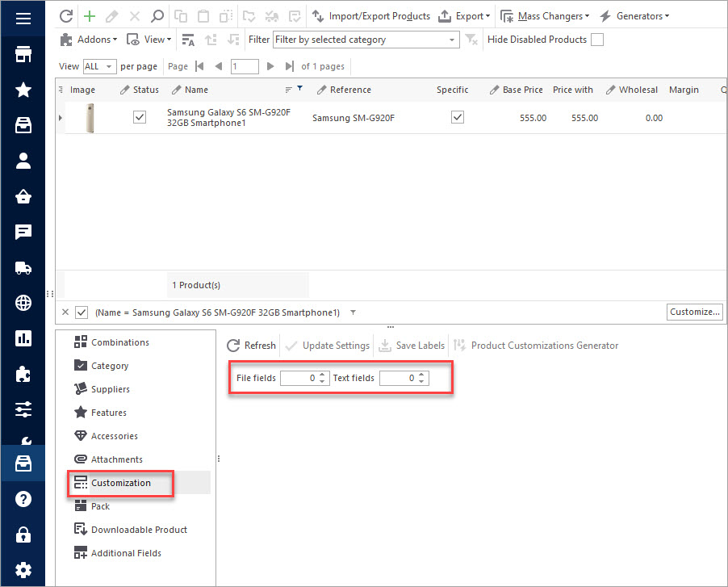Image resolution: width=728 pixels, height=587 pixels.
Task: Go to the next page arrow
Action: (x=270, y=66)
